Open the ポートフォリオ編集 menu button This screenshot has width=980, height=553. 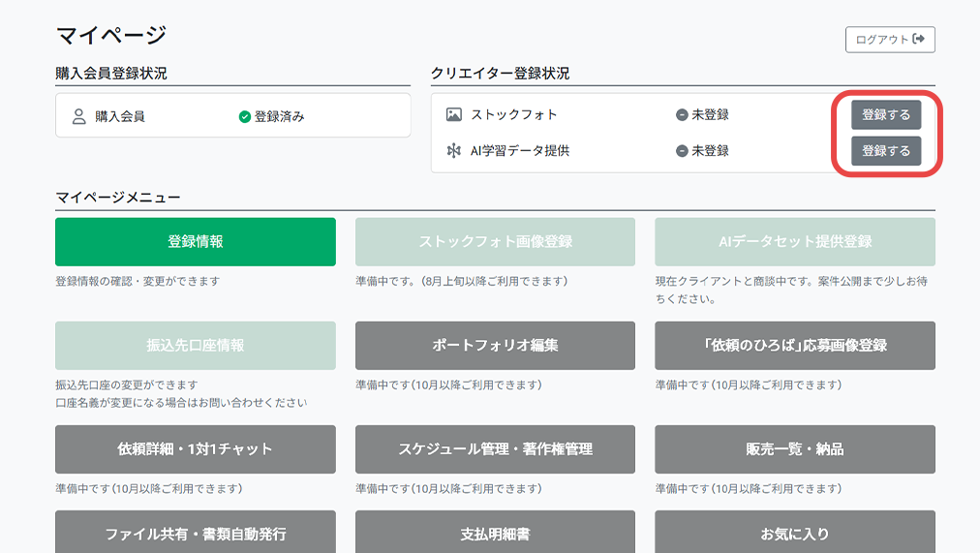point(495,346)
